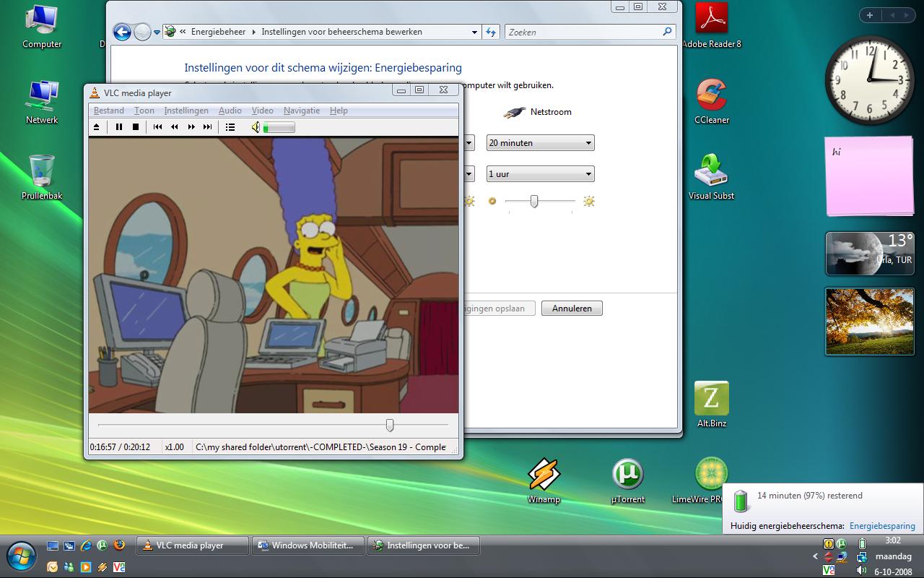Image resolution: width=924 pixels, height=578 pixels.
Task: Open recent pages dropdown next to back arrow
Action: (x=157, y=33)
